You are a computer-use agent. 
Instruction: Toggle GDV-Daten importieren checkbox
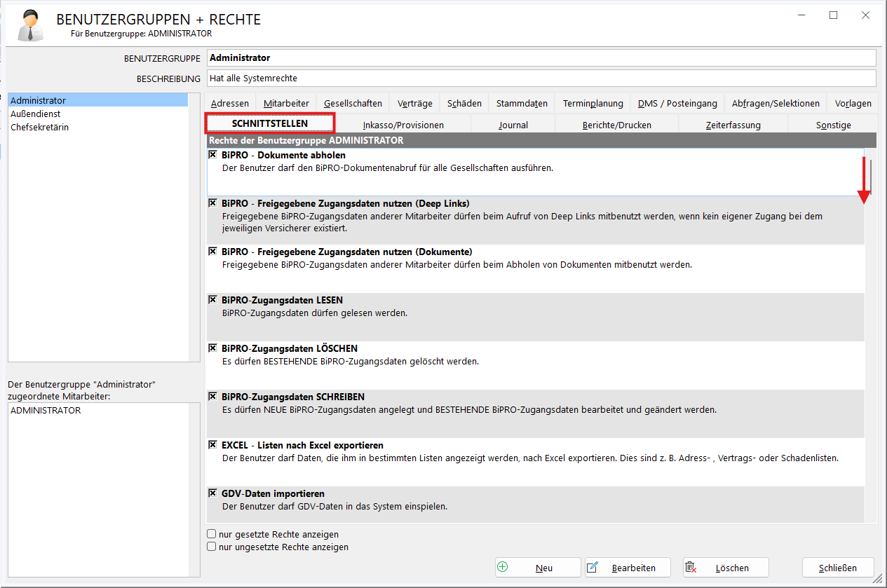click(212, 493)
